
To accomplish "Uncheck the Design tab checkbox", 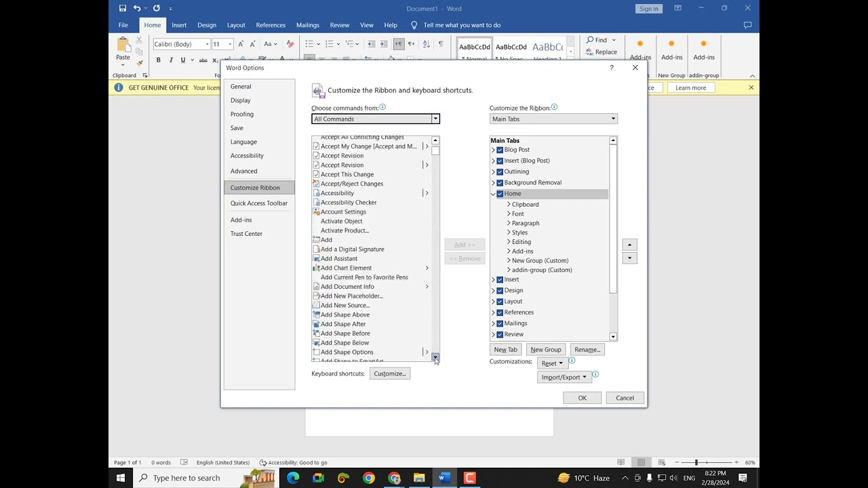I will coord(500,290).
